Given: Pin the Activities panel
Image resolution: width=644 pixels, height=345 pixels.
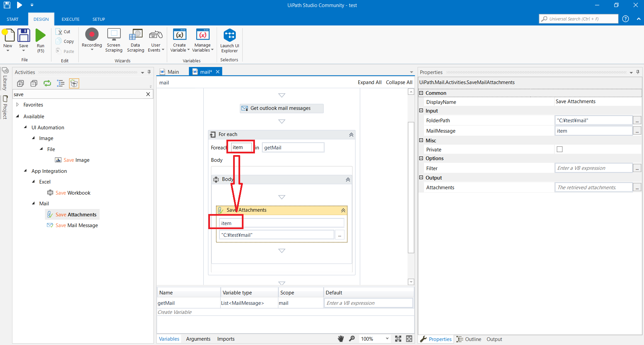Looking at the screenshot, I should click(x=149, y=72).
